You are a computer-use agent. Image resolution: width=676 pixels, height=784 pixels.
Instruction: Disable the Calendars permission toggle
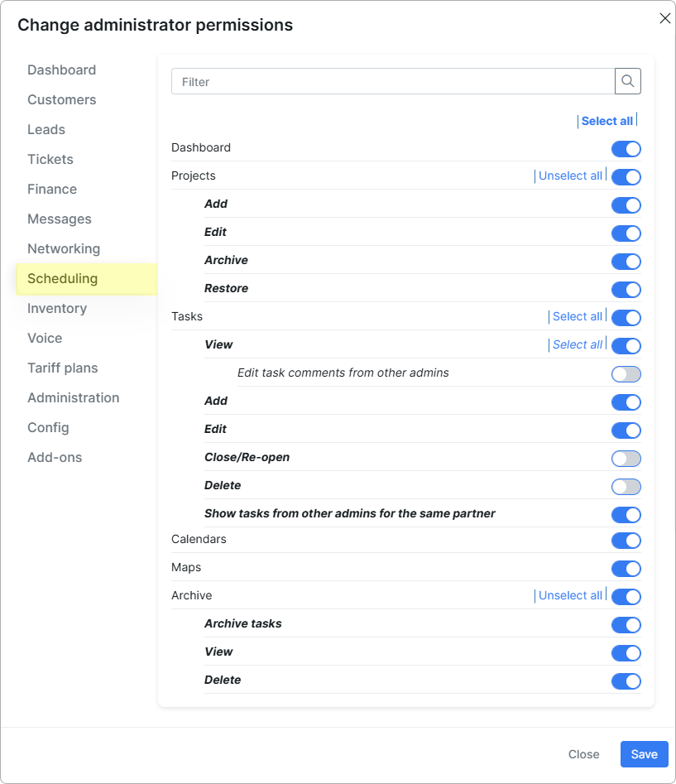[626, 541]
